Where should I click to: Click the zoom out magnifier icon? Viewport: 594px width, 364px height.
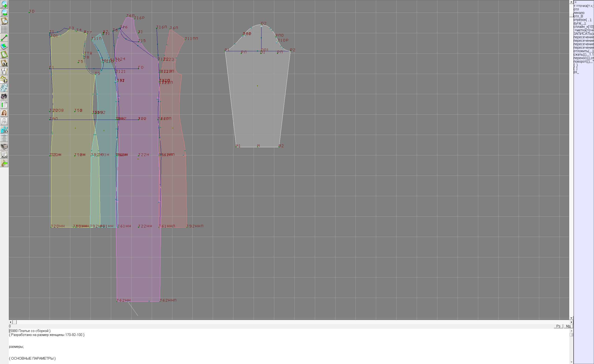[4, 13]
